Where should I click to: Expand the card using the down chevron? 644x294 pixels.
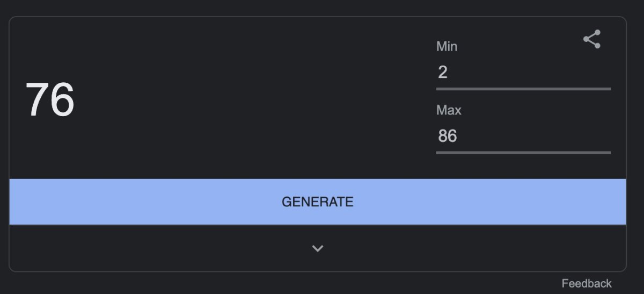318,248
